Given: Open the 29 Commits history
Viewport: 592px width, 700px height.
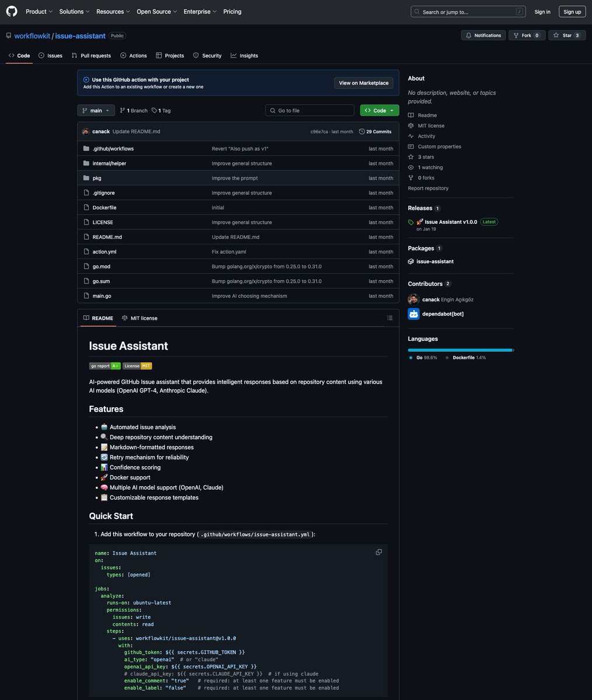Looking at the screenshot, I should [x=375, y=131].
